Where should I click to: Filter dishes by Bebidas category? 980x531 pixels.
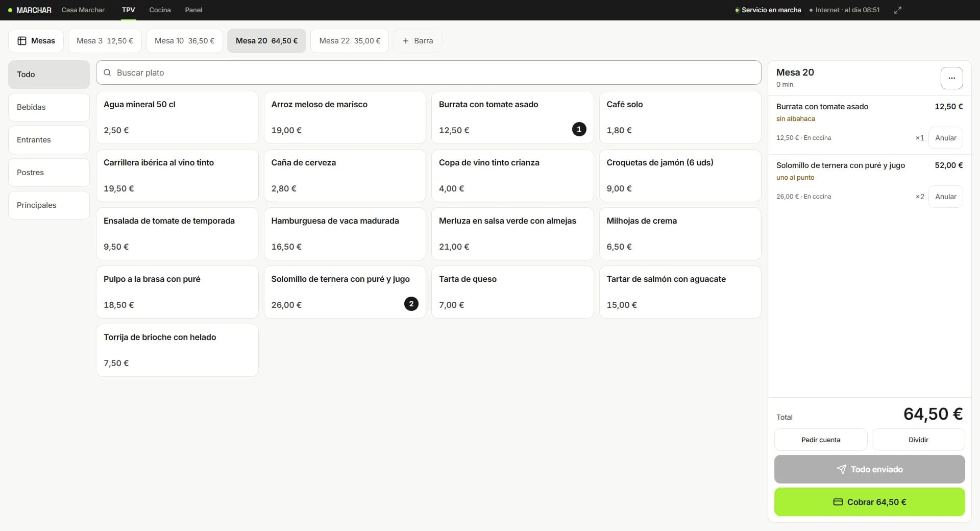pos(49,107)
